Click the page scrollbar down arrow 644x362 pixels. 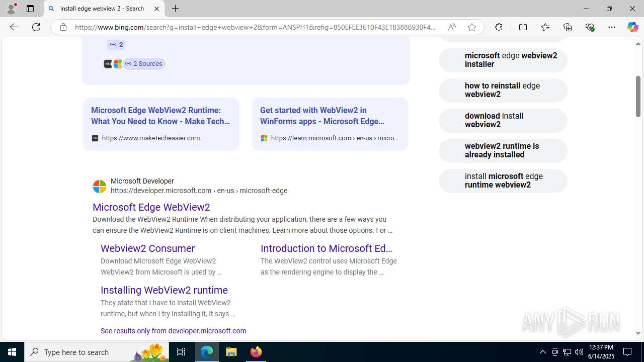(638, 333)
